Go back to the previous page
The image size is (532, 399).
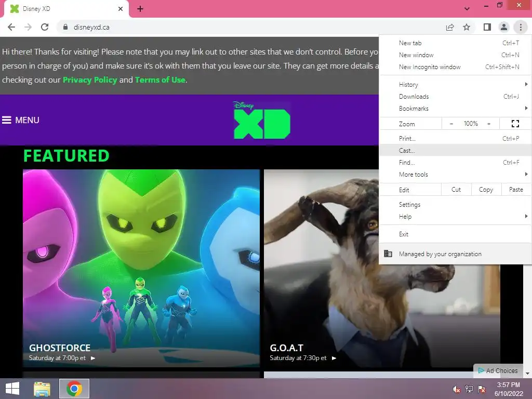coord(11,27)
